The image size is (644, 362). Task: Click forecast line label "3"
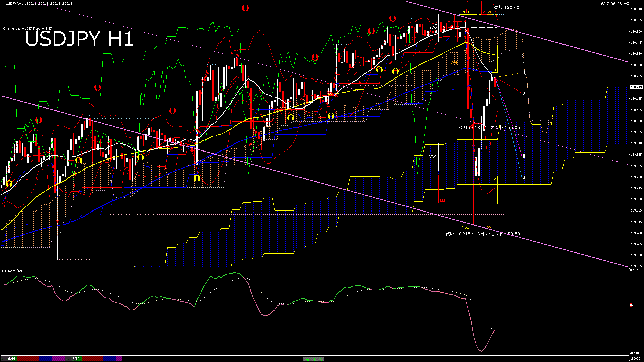pyautogui.click(x=524, y=177)
